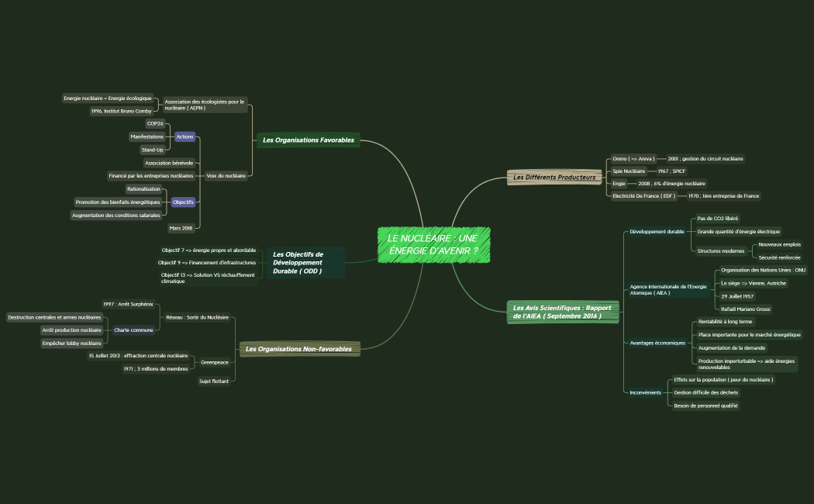Select the 'Électricité De France ( EDF )' node
This screenshot has width=814, height=504.
(643, 196)
